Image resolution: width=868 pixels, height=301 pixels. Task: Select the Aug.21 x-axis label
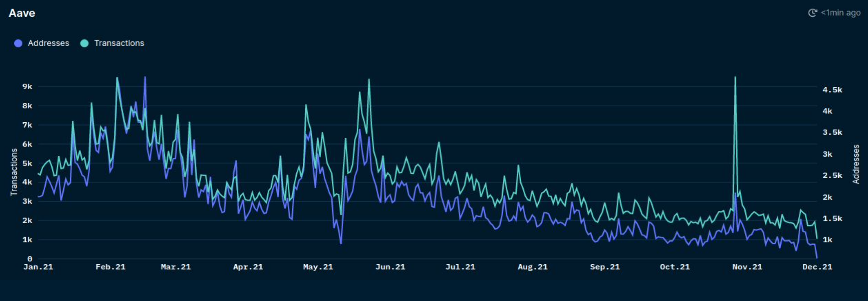click(533, 267)
